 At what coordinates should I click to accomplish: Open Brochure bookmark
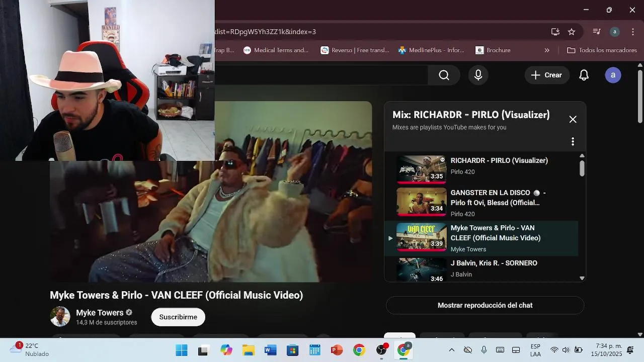(493, 50)
